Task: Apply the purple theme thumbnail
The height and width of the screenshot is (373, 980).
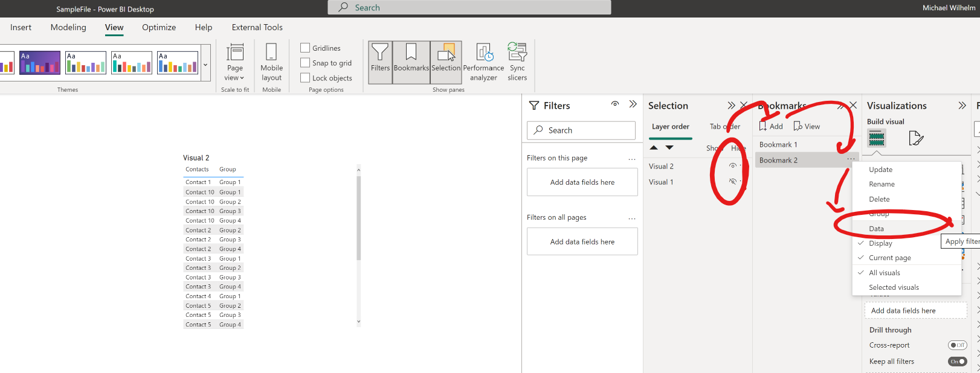Action: pos(40,63)
